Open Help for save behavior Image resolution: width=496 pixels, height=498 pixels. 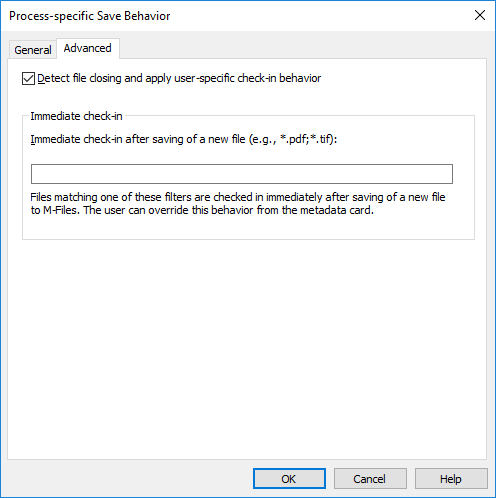point(451,479)
